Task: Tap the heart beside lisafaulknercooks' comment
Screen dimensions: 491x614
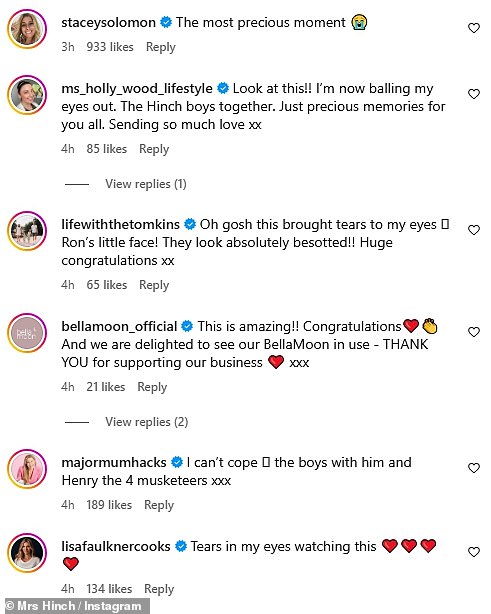Action: pos(474,552)
